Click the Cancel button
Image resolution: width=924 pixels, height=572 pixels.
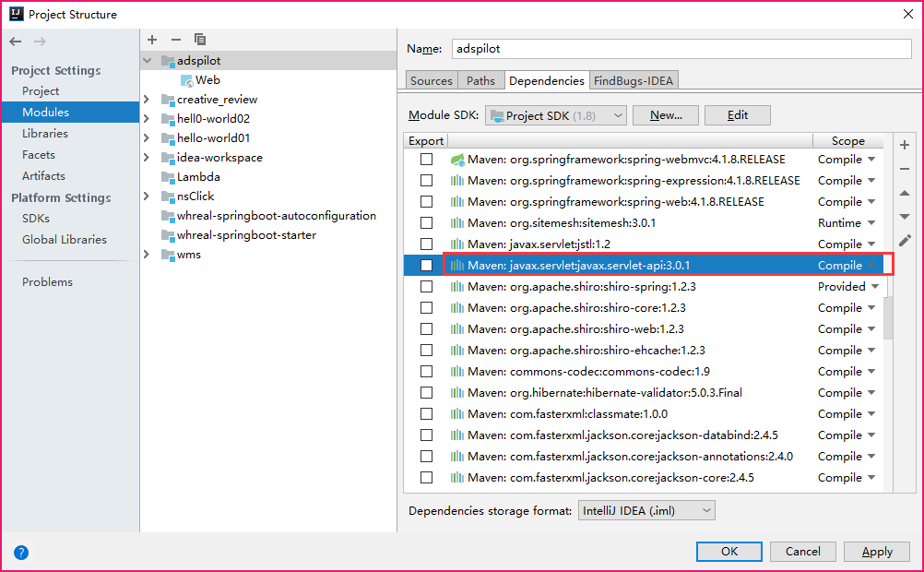(802, 552)
